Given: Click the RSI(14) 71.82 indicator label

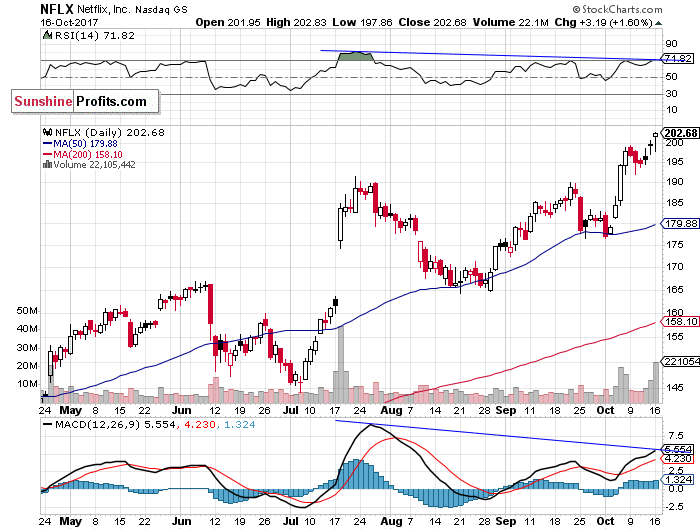Looking at the screenshot, I should 94,35.
